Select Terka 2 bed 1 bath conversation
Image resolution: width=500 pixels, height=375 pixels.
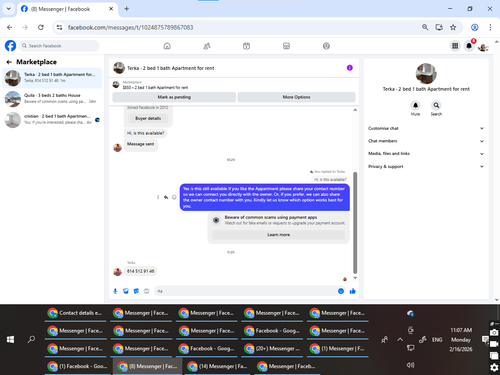[52, 78]
